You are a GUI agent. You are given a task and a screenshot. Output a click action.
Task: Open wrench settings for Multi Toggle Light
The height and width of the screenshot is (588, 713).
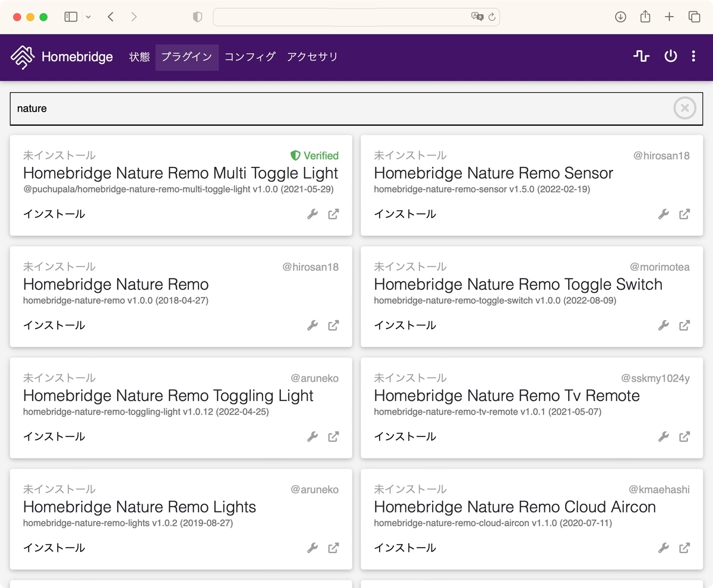[x=313, y=214]
